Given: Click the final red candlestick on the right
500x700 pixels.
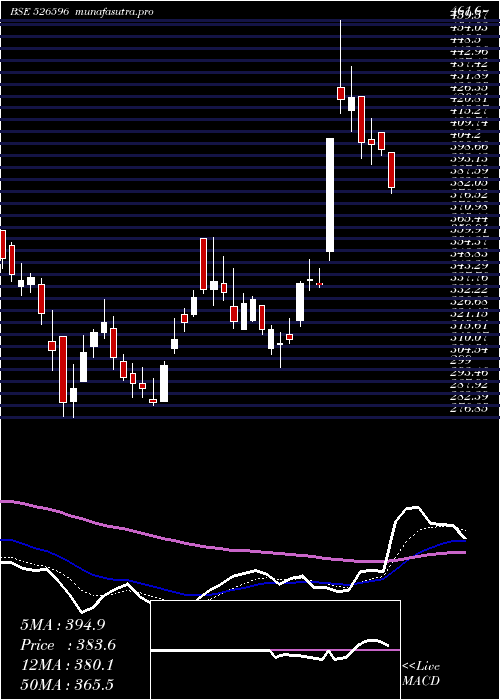Looking at the screenshot, I should click(392, 170).
